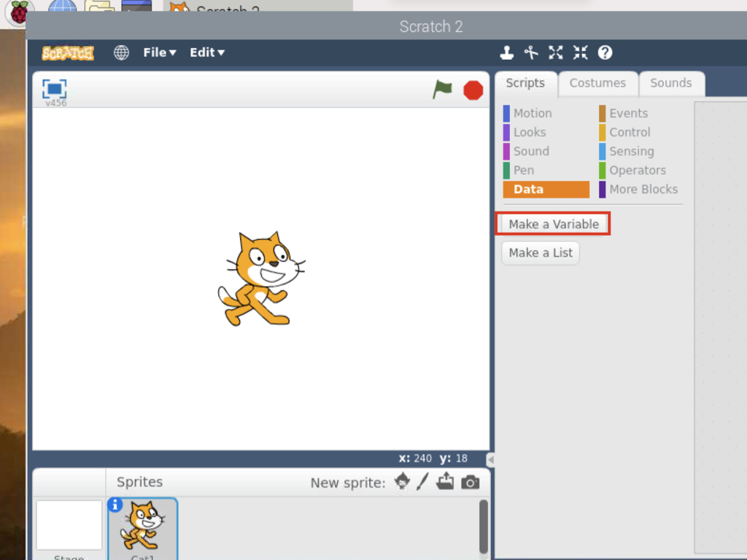This screenshot has height=560, width=747.
Task: Collapse the stage with side arrow
Action: pos(491,459)
